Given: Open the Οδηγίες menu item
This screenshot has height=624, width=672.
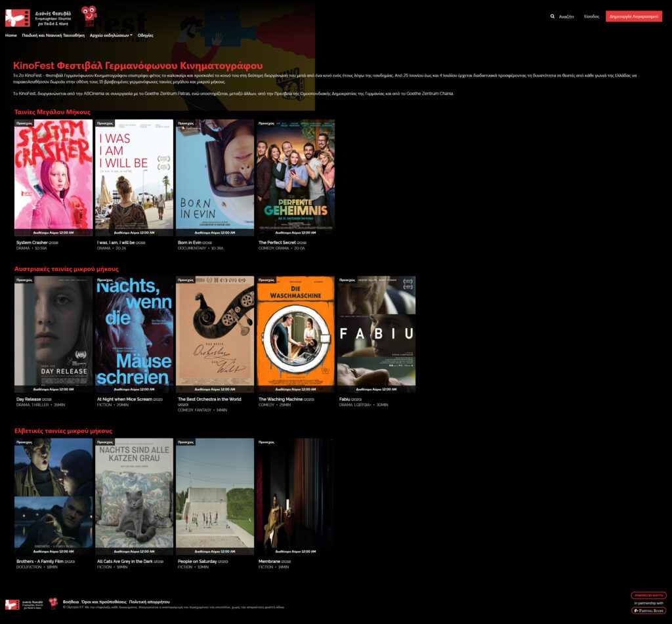Looking at the screenshot, I should point(145,35).
